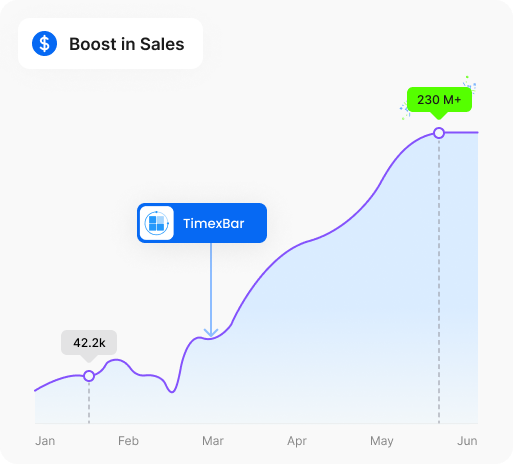Select the May axis label
Viewport: 513px width, 464px height.
pos(382,441)
